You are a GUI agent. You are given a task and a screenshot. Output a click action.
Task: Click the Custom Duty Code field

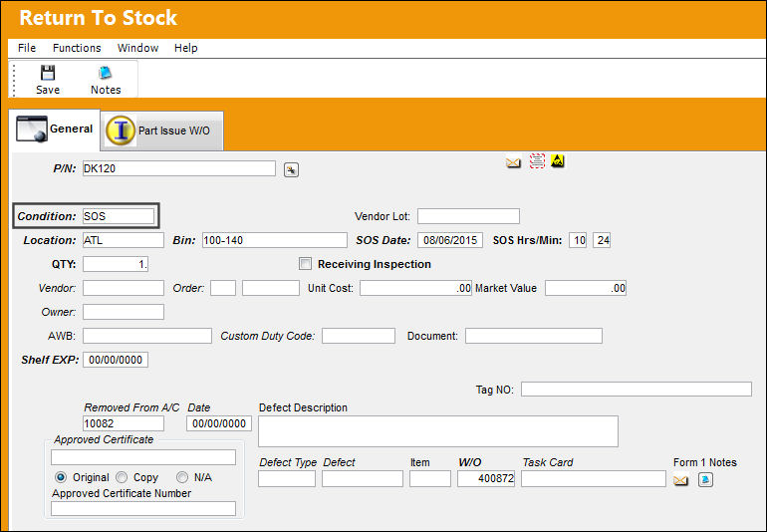coord(359,336)
